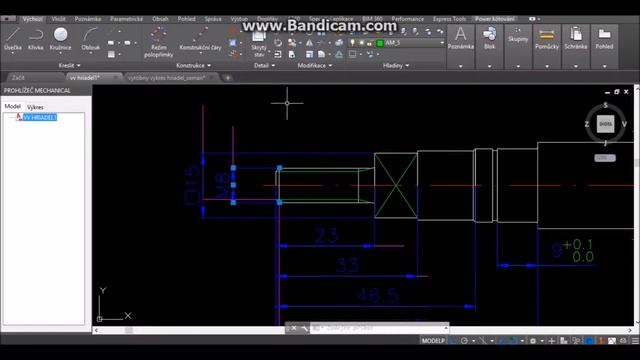Screen dimensions: 640x360
Task: Switch to the Výchozí ribbon tab
Action: (x=33, y=19)
